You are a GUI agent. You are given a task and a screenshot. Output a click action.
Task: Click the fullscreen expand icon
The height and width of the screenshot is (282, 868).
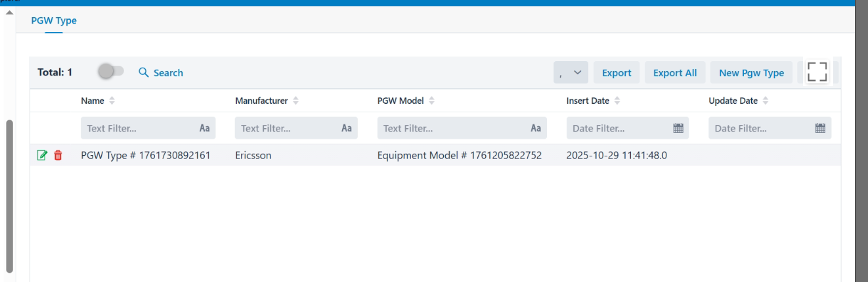(817, 72)
